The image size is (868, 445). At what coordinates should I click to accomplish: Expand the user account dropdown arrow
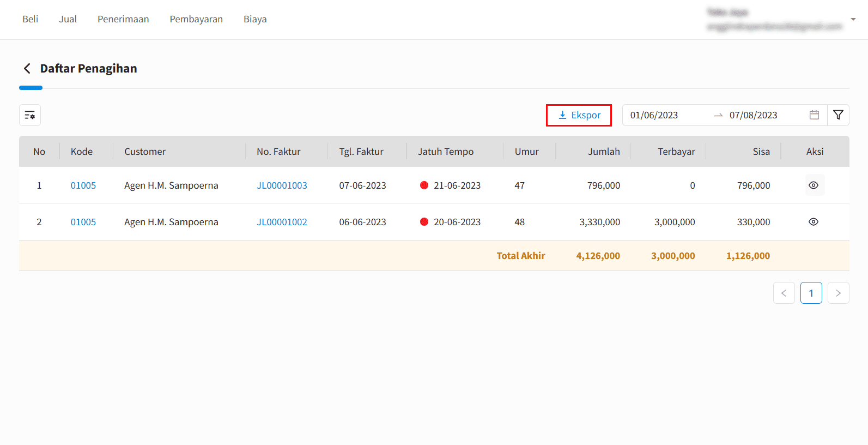(853, 19)
